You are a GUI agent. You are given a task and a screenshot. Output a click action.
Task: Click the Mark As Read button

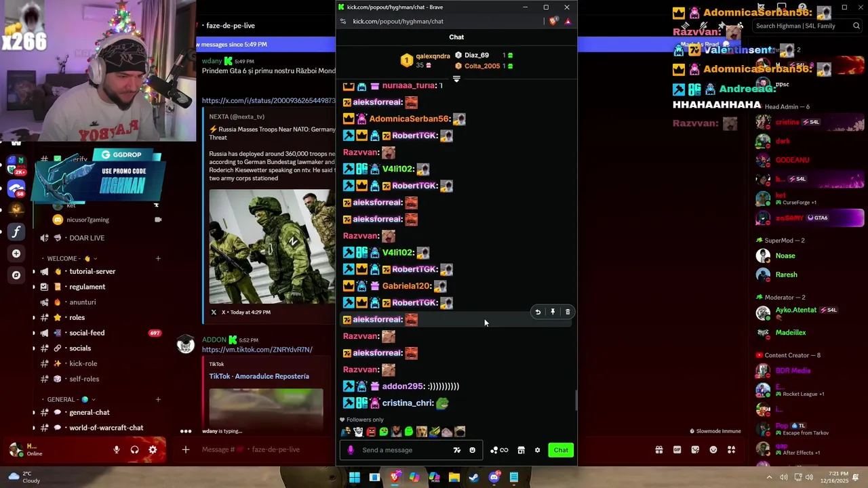[x=700, y=45]
